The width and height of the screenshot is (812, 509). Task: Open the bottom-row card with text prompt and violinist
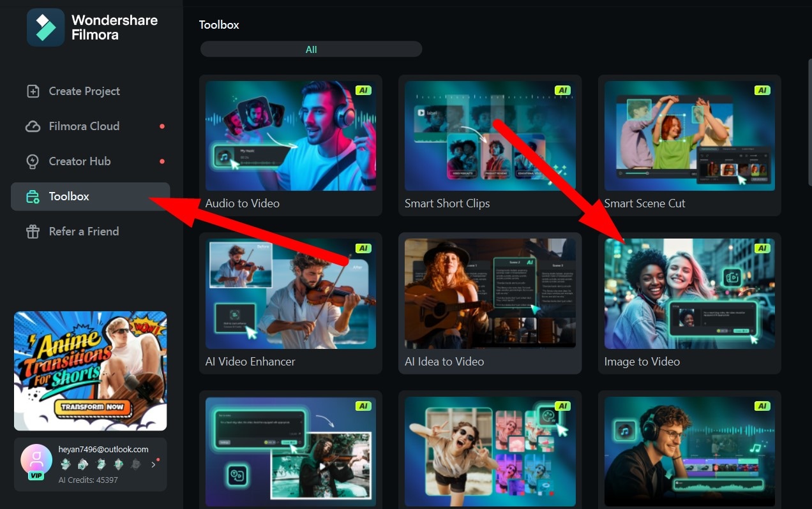coord(290,452)
